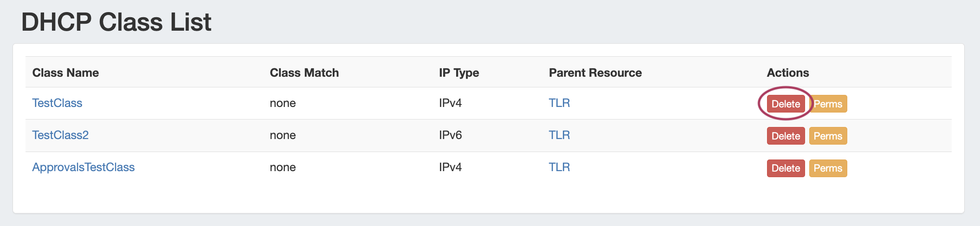This screenshot has width=980, height=226.
Task: Click the DHCP Class List page heading
Action: coord(116,22)
